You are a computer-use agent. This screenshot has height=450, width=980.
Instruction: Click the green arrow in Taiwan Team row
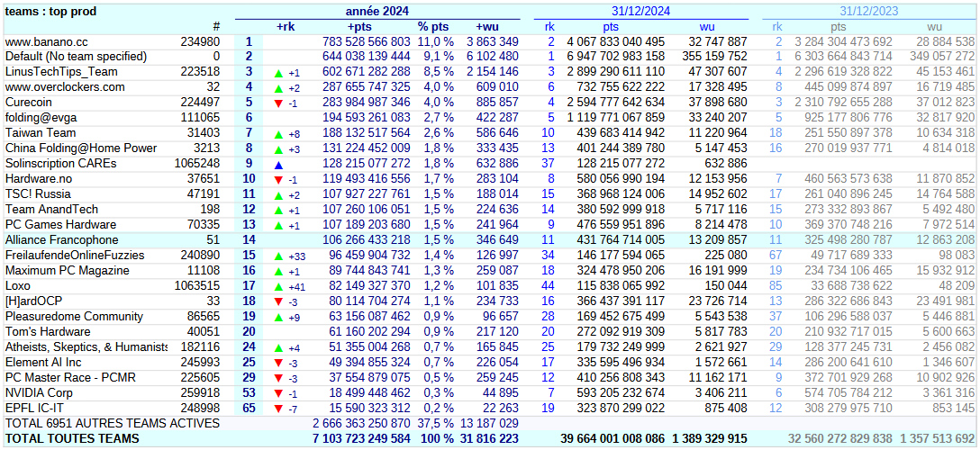click(278, 133)
